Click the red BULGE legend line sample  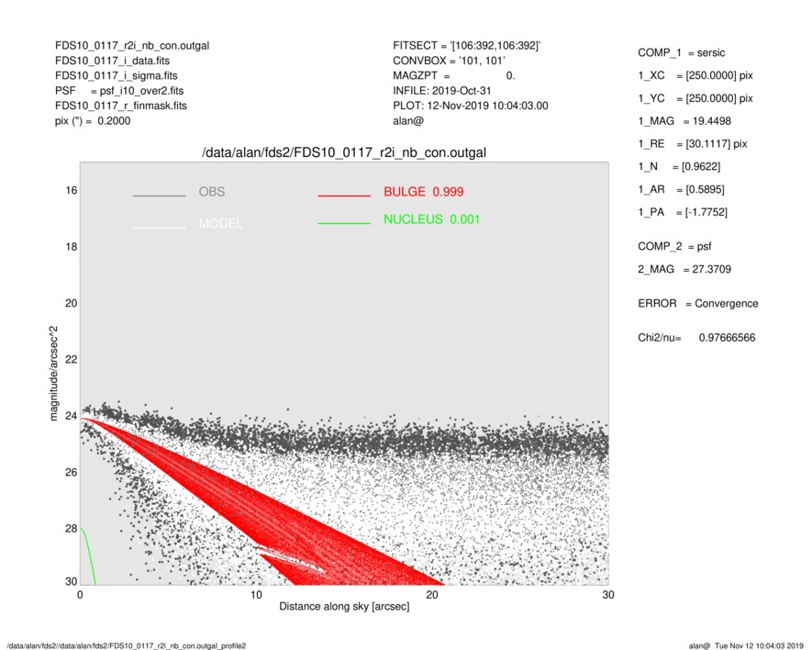click(344, 196)
